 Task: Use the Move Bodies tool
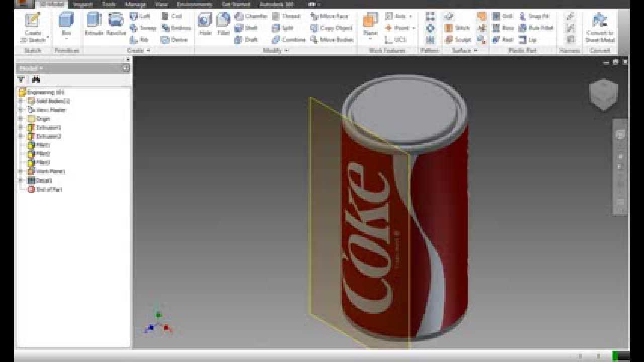[332, 40]
